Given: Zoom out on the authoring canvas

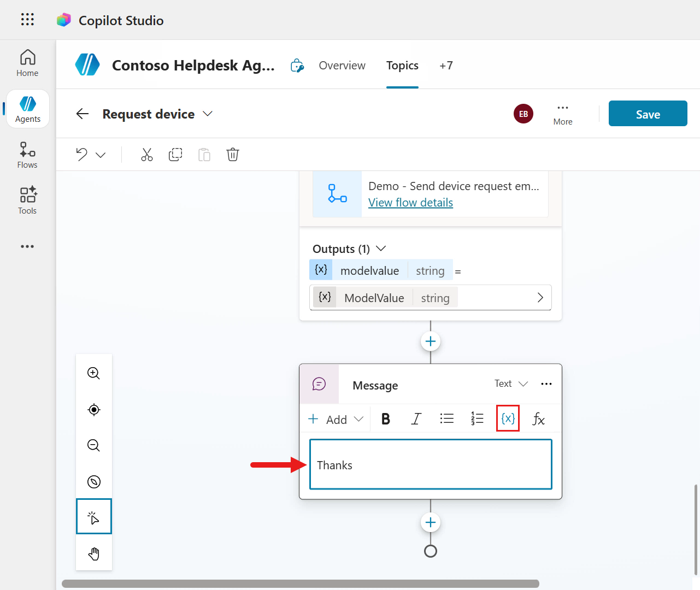Looking at the screenshot, I should [94, 446].
